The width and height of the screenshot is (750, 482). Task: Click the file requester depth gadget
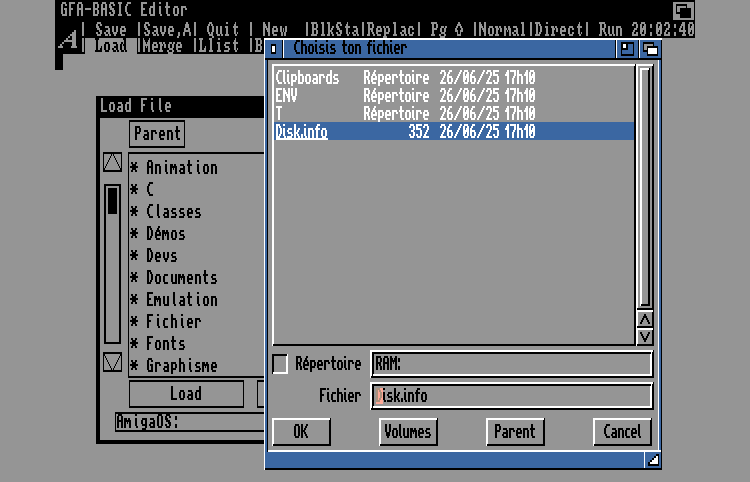click(650, 49)
